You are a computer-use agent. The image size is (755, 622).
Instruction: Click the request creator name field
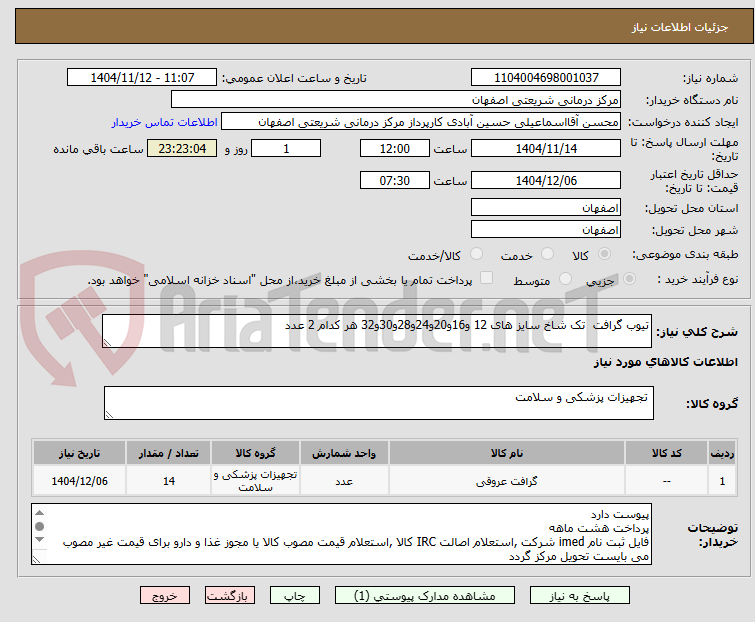pos(421,122)
